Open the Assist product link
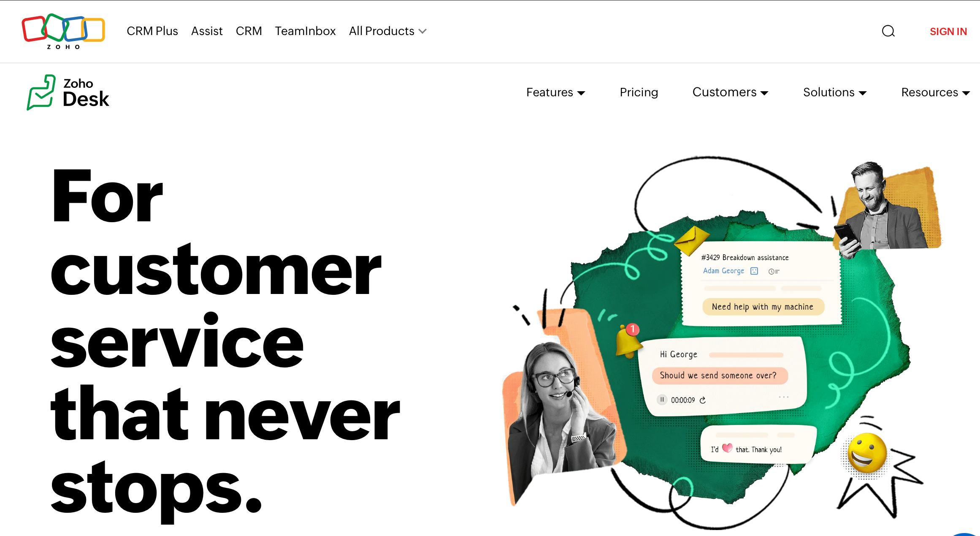980x536 pixels. point(207,31)
